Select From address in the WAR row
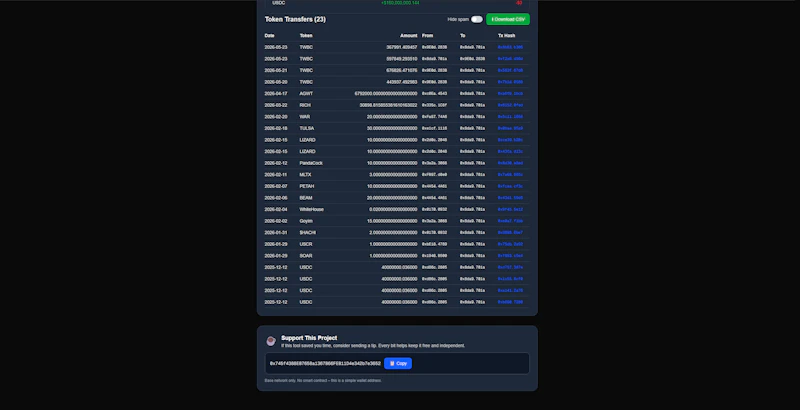Screen dimensions: 800x410 click(x=434, y=117)
